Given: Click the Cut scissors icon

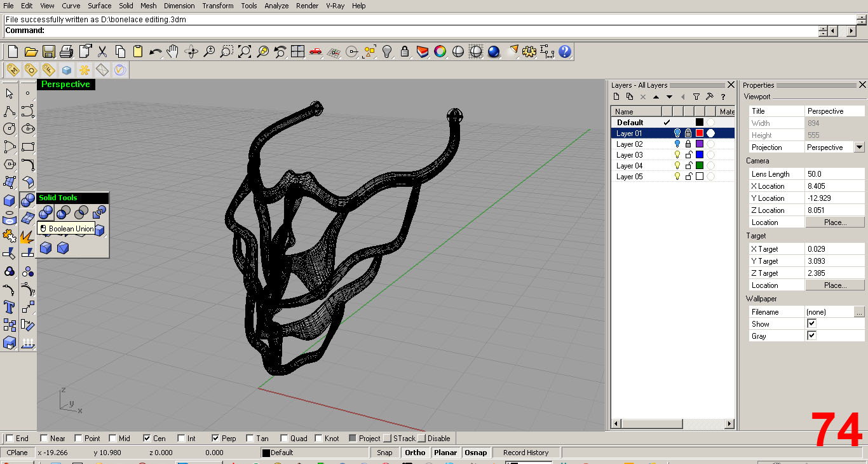Looking at the screenshot, I should [x=102, y=51].
